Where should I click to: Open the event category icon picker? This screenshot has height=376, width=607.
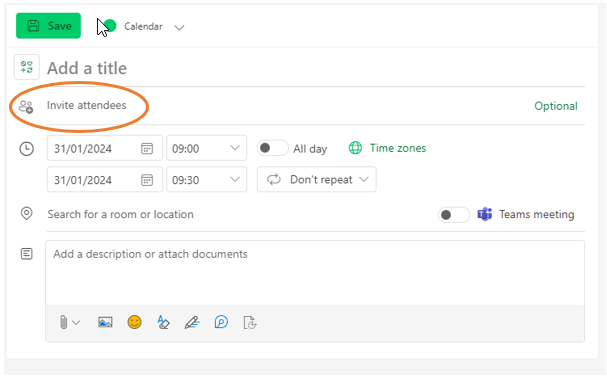pyautogui.click(x=27, y=67)
